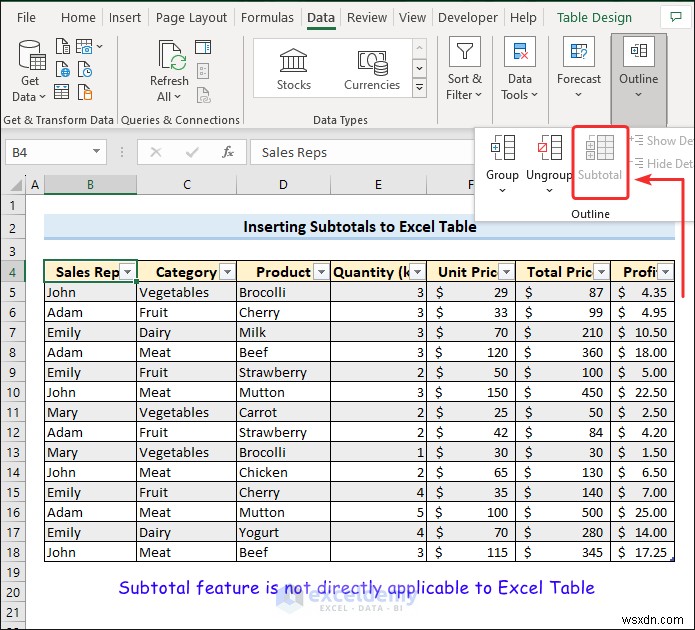695x630 pixels.
Task: Open the From Picture dropdown arrow
Action: pyautogui.click(x=100, y=46)
